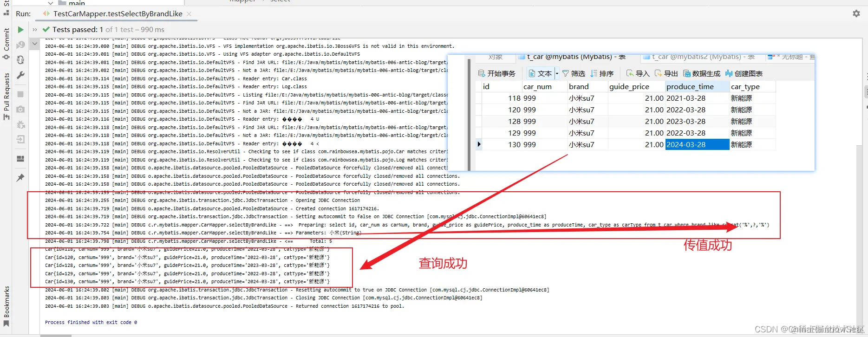The image size is (868, 337).
Task: Select the id cell with value 120
Action: point(502,110)
